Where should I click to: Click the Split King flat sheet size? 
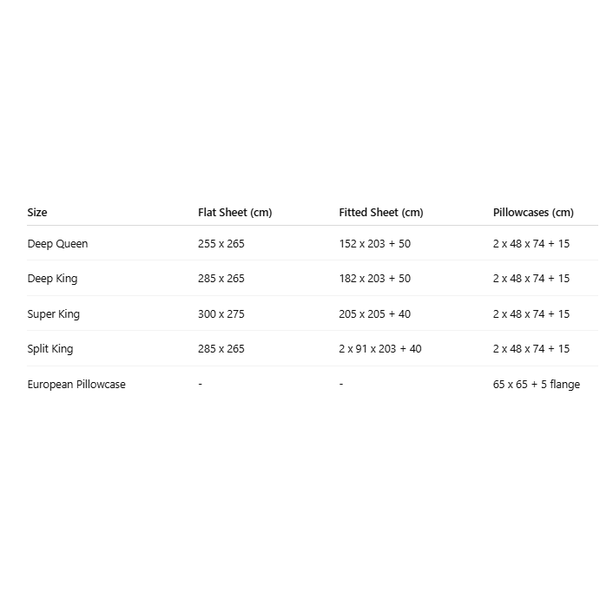tap(221, 349)
